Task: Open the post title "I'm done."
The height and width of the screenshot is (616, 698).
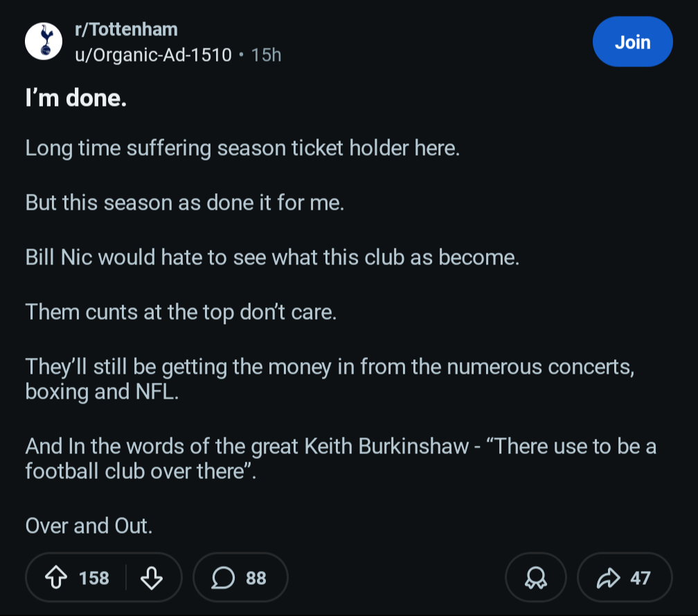Action: (75, 99)
